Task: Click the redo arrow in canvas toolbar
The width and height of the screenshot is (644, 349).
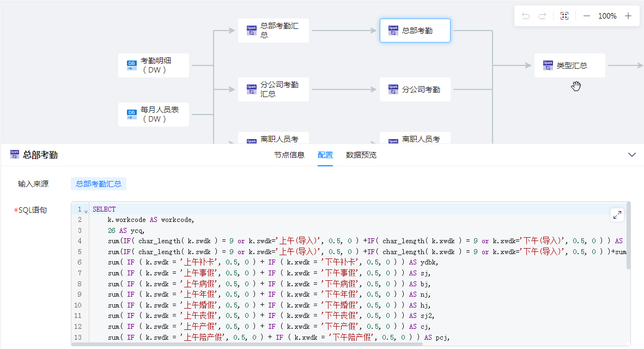Action: (x=542, y=16)
